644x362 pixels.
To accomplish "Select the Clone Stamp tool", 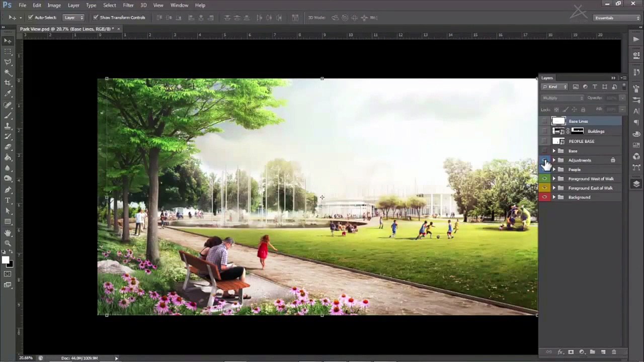I will click(8, 126).
